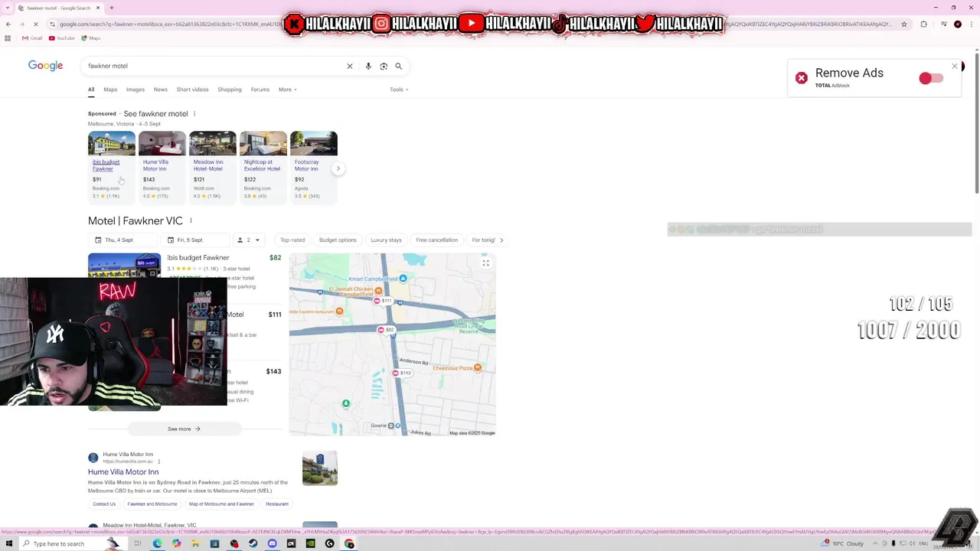The height and width of the screenshot is (551, 980).
Task: Clear the search box with the X
Action: 350,66
